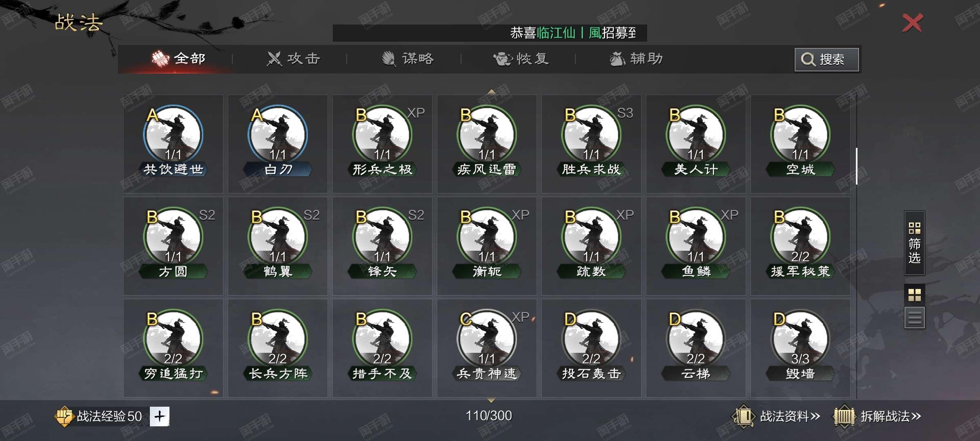Click the top up arrow above grid
Screen dimensions: 980x441
coord(491,92)
